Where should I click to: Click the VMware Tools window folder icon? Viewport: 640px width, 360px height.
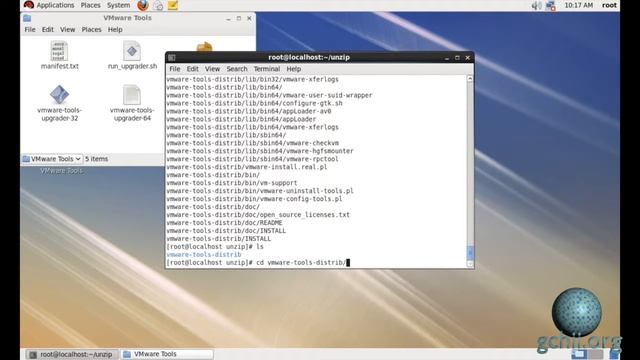[x=27, y=18]
